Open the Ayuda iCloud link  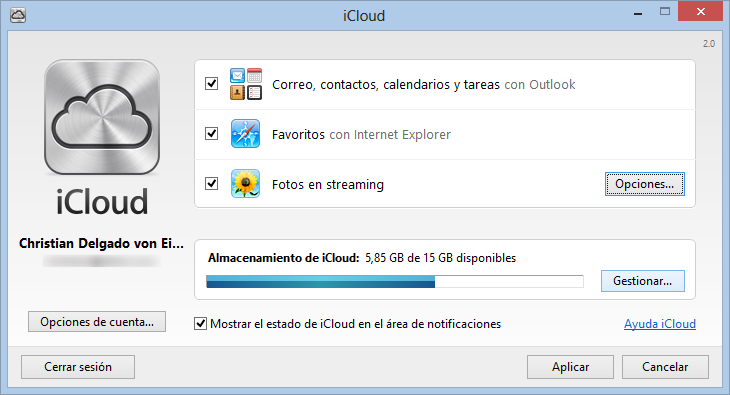[x=660, y=324]
